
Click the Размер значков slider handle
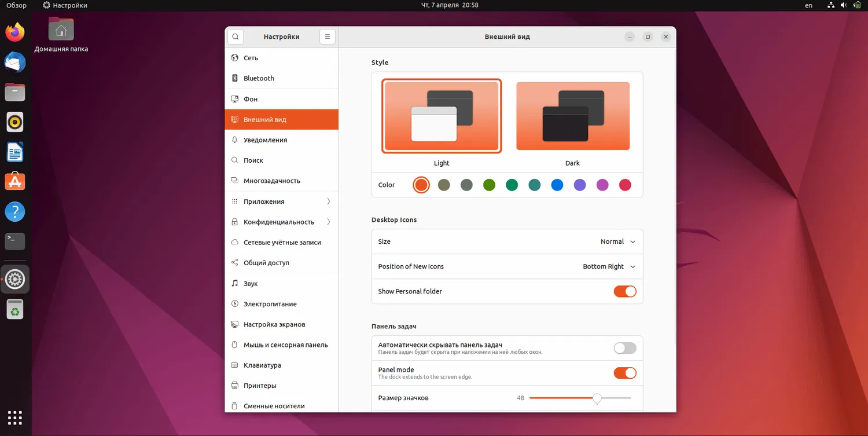597,398
